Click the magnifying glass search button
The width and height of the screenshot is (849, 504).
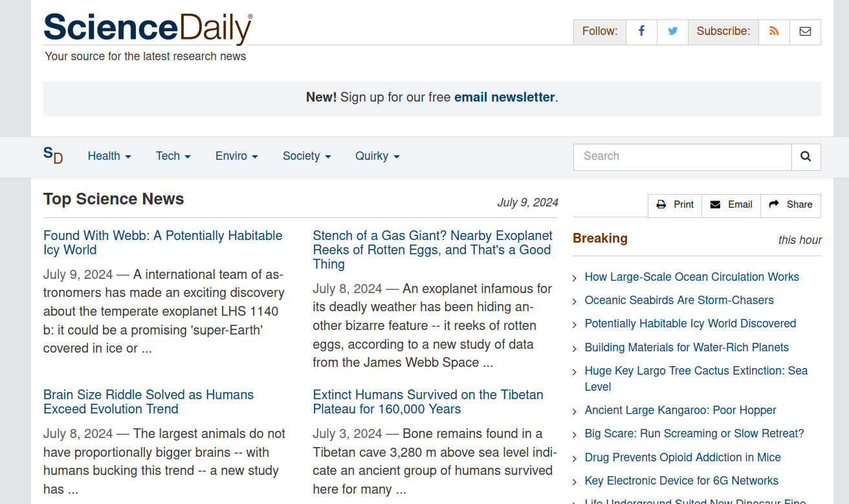tap(806, 157)
